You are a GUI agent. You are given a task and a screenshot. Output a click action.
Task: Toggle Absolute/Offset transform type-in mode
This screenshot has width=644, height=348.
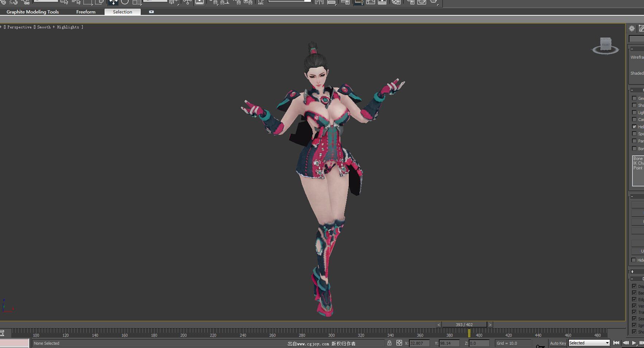coord(399,343)
